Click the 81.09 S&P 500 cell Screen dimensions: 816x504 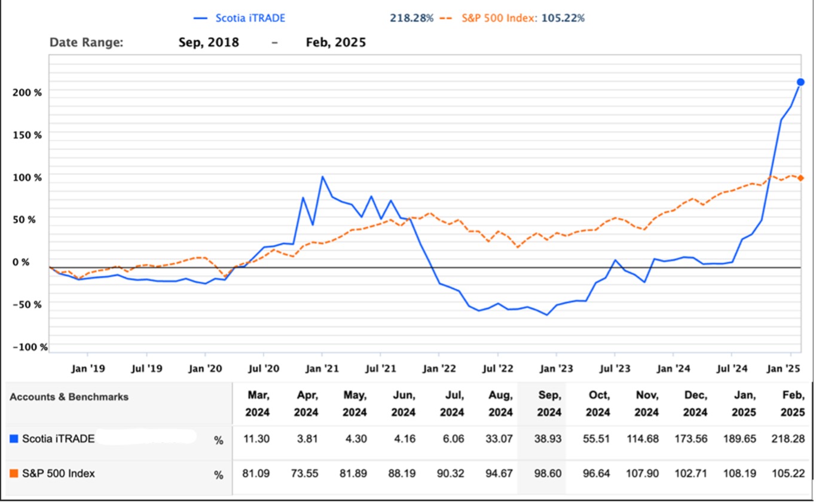point(257,474)
